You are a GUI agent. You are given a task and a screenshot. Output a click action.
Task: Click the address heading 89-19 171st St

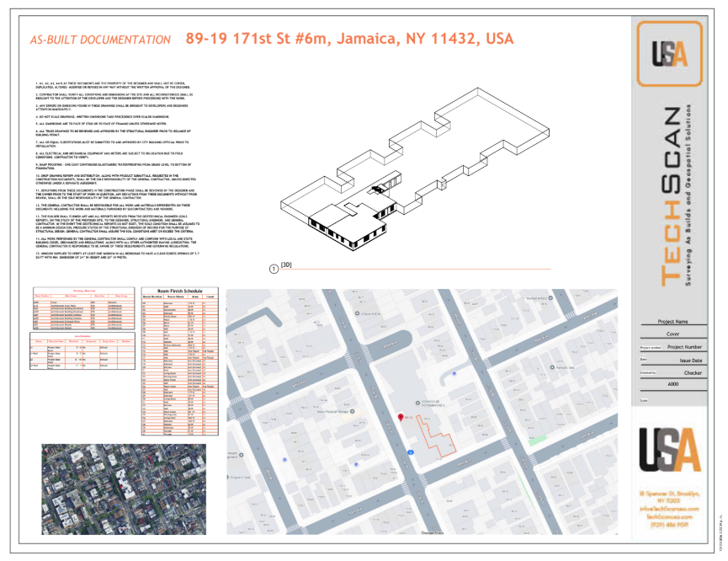349,39
